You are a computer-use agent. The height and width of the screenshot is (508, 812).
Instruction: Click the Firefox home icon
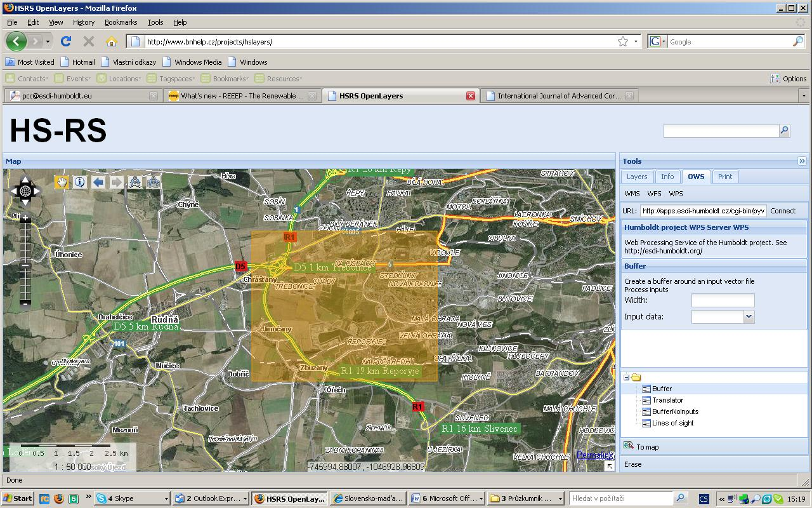point(112,41)
